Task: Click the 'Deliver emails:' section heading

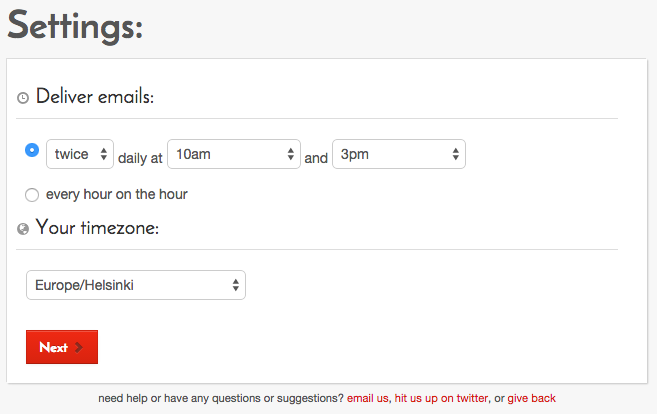Action: (x=94, y=97)
